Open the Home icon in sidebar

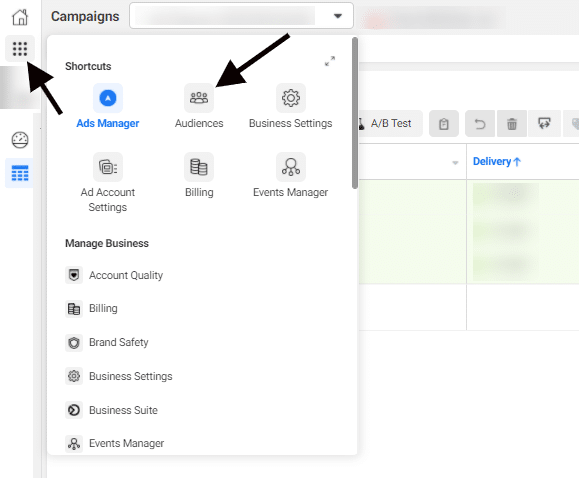[x=20, y=17]
